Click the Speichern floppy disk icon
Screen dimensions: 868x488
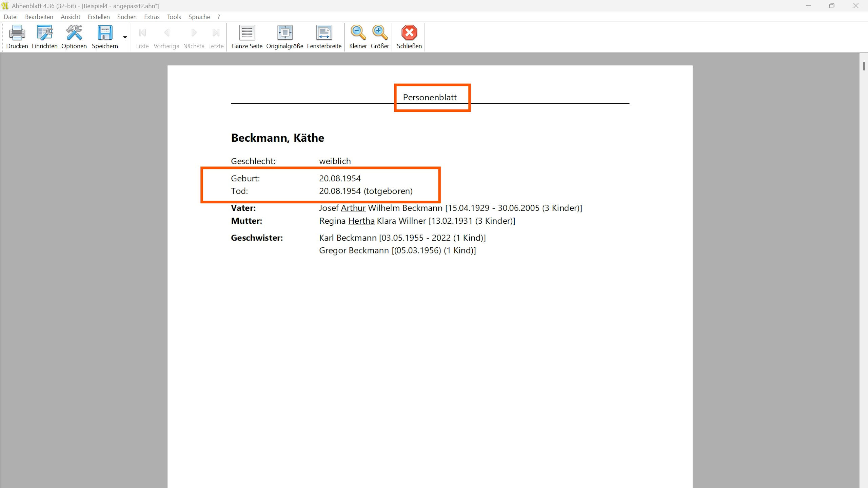tap(105, 33)
